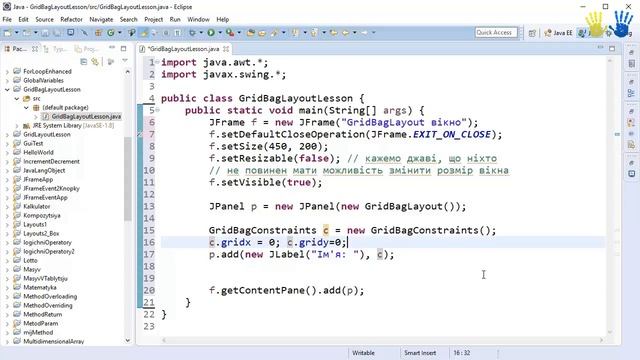
Task: Click the Back navigation arrow icon
Action: pos(345,33)
